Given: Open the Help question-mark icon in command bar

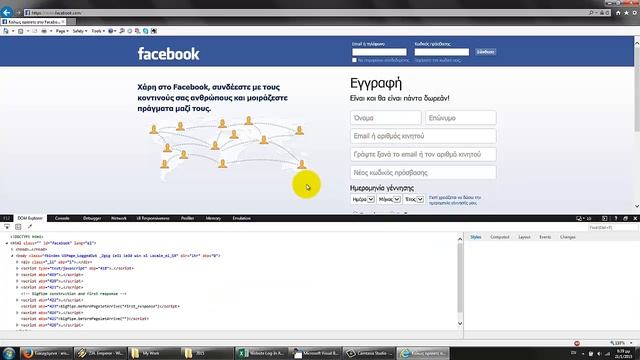Looking at the screenshot, I should [x=111, y=31].
